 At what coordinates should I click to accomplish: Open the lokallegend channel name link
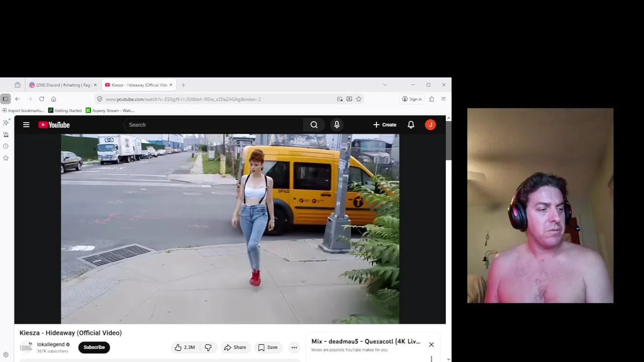pyautogui.click(x=50, y=344)
